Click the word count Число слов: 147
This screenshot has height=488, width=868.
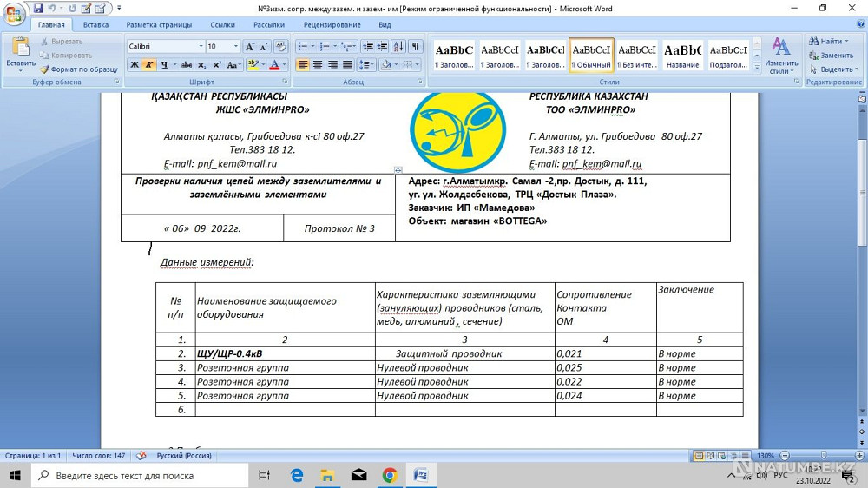(x=99, y=456)
